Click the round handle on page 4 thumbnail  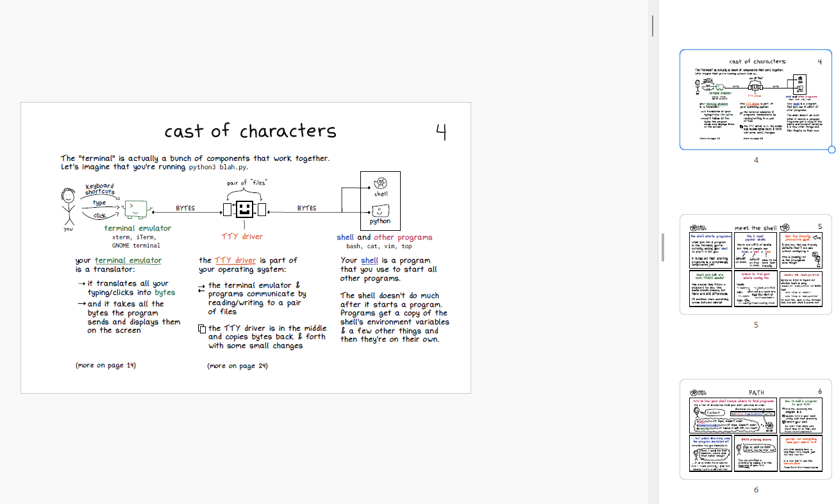point(832,149)
